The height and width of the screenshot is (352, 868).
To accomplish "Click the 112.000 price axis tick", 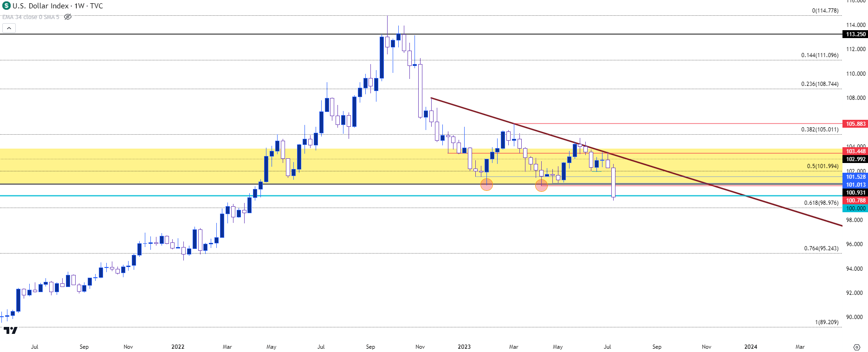I will [855, 49].
